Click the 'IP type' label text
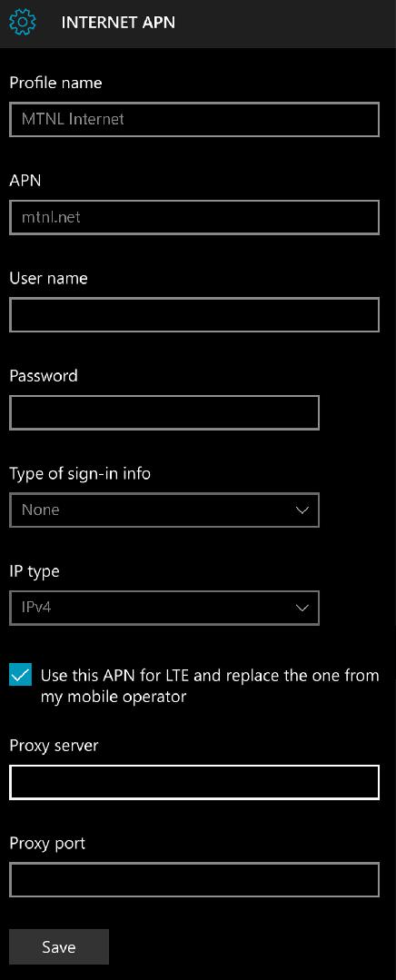The width and height of the screenshot is (396, 980). [35, 572]
